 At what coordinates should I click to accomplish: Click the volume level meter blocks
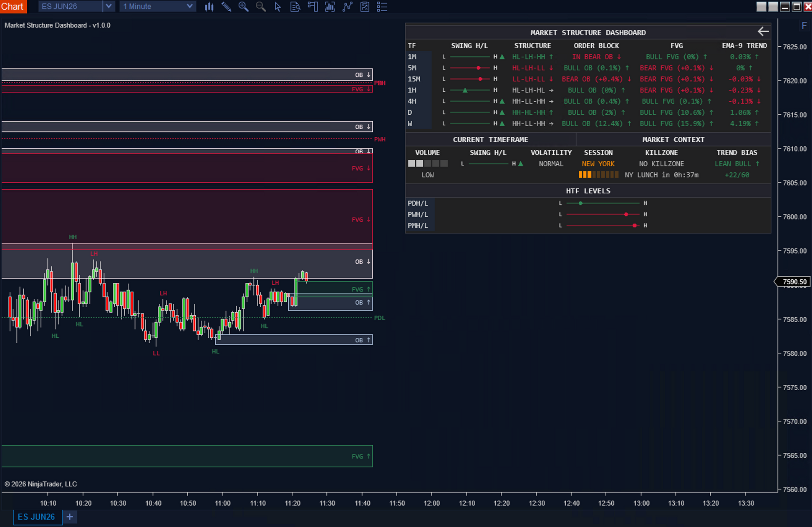pyautogui.click(x=428, y=163)
